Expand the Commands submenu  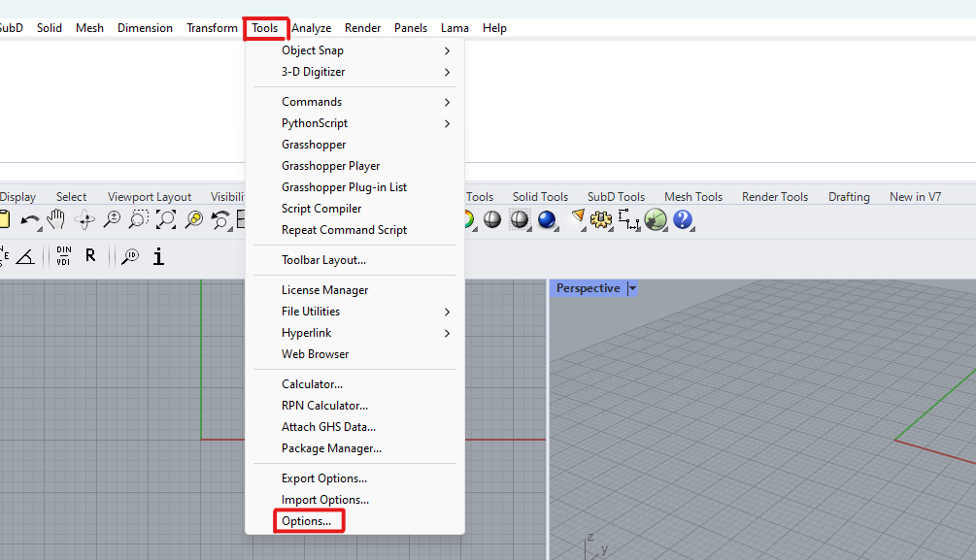coord(447,102)
